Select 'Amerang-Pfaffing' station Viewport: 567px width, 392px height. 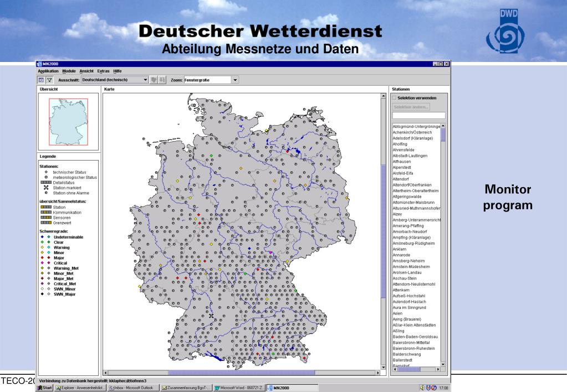[x=408, y=226]
